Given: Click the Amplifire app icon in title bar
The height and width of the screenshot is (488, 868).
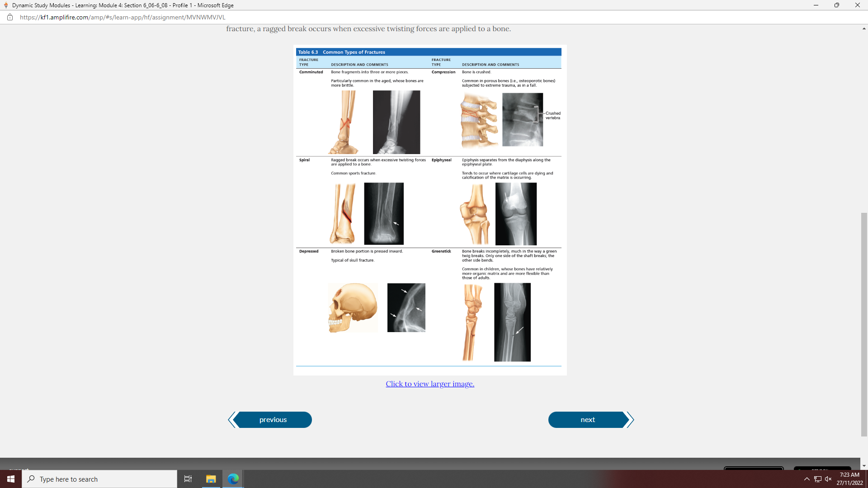Looking at the screenshot, I should pyautogui.click(x=6, y=5).
